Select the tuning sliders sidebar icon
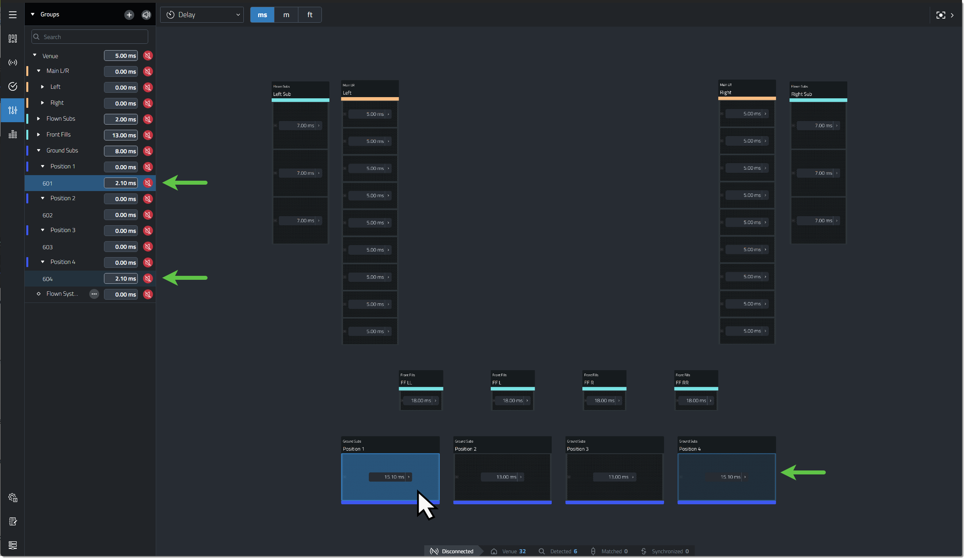Image resolution: width=966 pixels, height=560 pixels. (13, 110)
